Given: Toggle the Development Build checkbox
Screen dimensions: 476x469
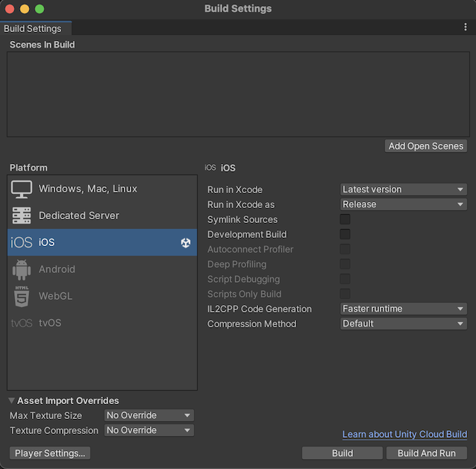Looking at the screenshot, I should pos(345,234).
